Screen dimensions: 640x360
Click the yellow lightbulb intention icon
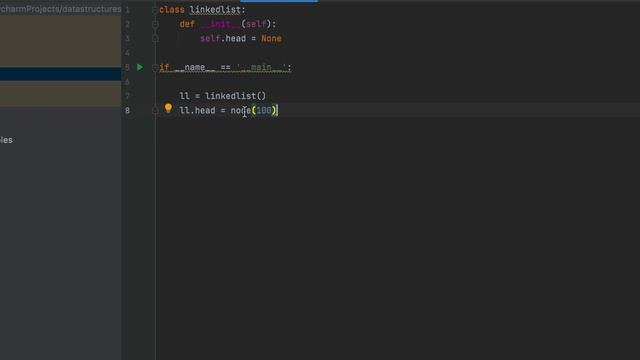pos(168,109)
